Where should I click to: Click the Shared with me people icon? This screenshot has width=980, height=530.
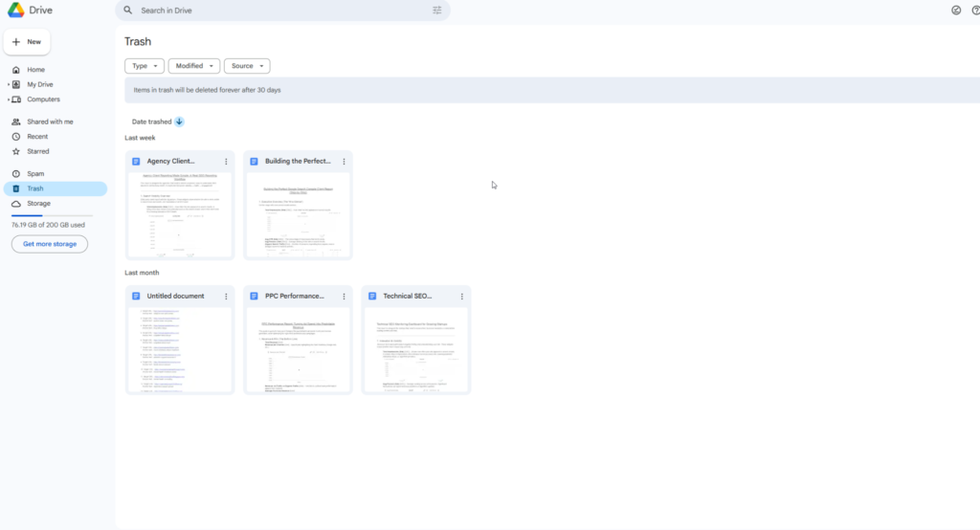[x=16, y=121]
